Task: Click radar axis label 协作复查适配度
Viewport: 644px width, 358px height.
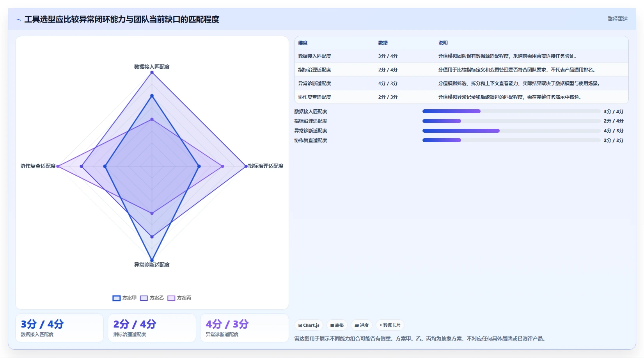Action: (38, 166)
